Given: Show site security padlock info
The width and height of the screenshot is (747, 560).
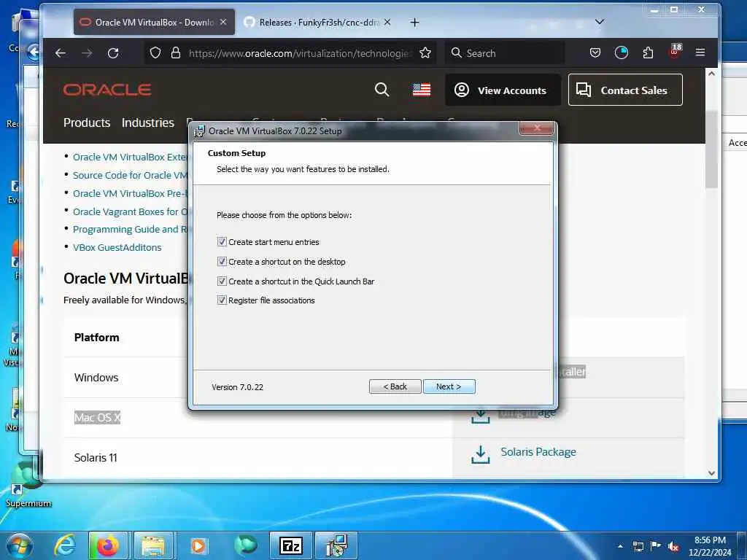Looking at the screenshot, I should click(175, 52).
